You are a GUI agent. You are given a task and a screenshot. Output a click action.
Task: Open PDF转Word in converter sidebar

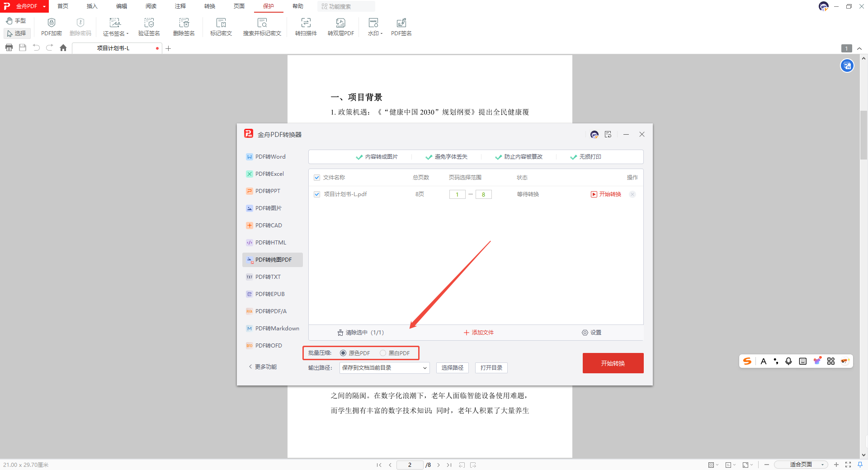(273, 157)
